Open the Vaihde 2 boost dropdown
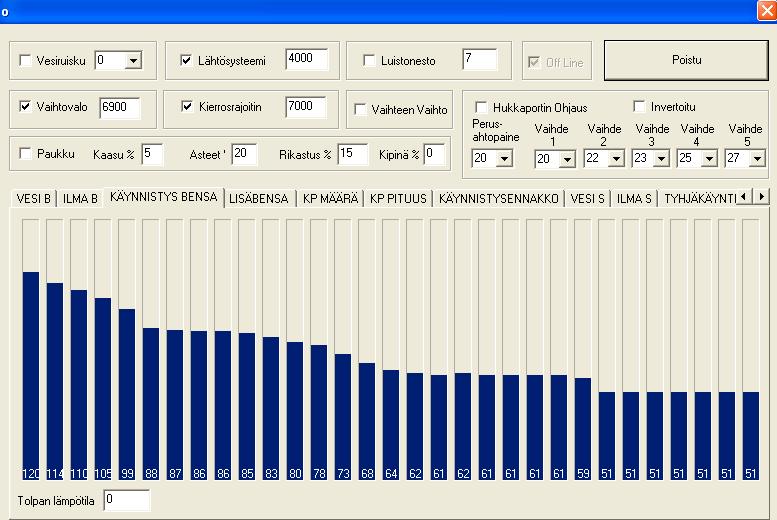Viewport: 777px width, 520px height. pos(616,159)
